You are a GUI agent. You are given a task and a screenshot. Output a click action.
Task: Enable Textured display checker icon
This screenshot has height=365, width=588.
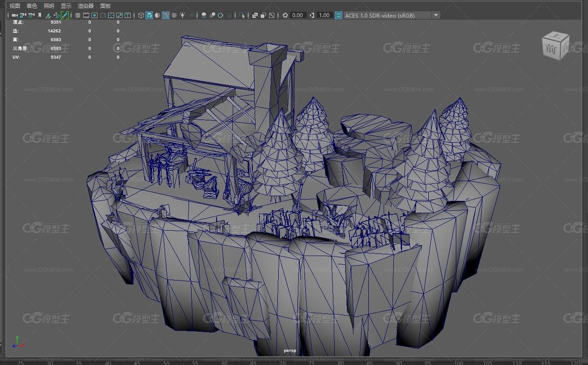coord(174,15)
